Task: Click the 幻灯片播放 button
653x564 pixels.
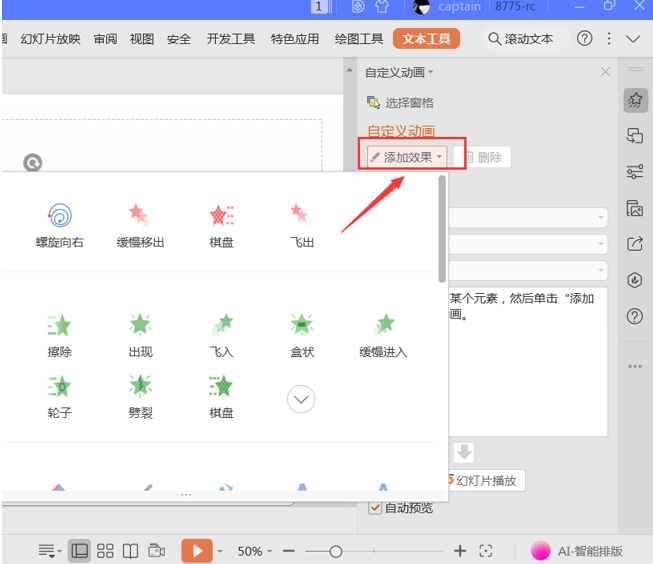Action: point(486,481)
